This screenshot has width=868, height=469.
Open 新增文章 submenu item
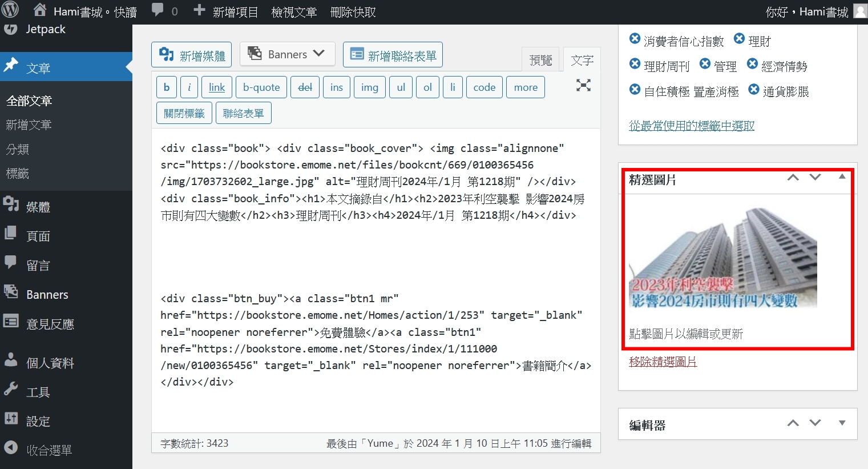tap(29, 125)
